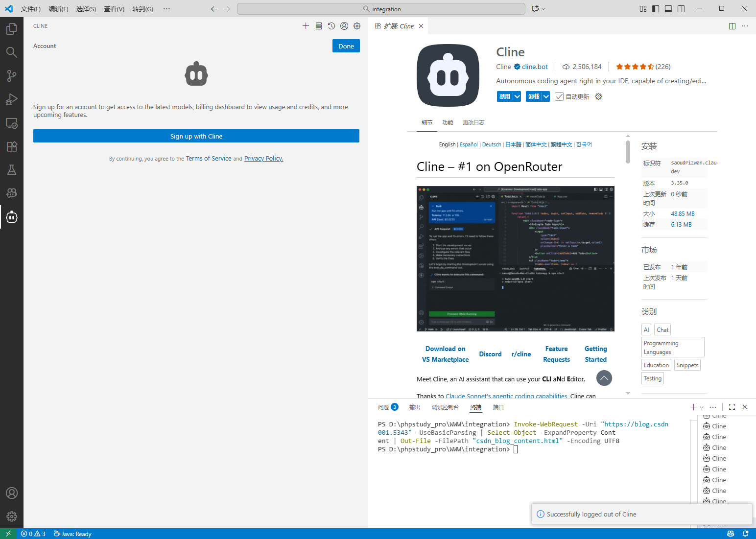Viewport: 756px width, 539px height.
Task: Switch to the Problems panel tab
Action: (x=388, y=407)
